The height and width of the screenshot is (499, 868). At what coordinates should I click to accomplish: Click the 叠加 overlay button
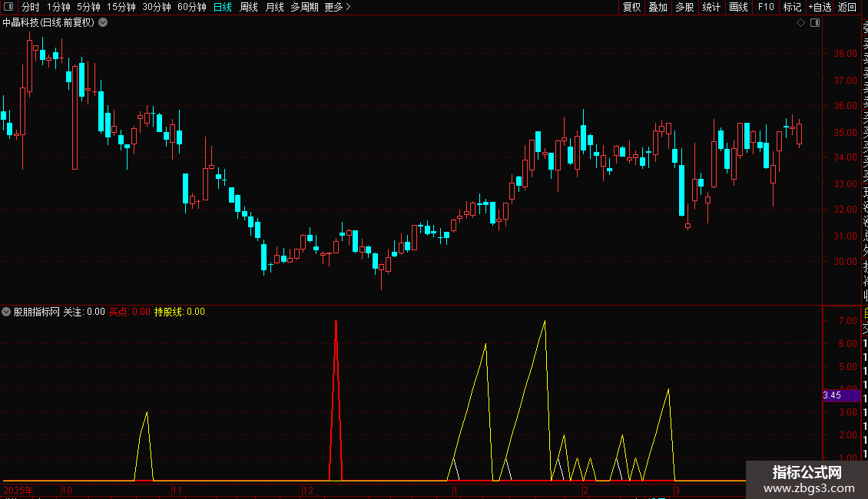pyautogui.click(x=658, y=7)
